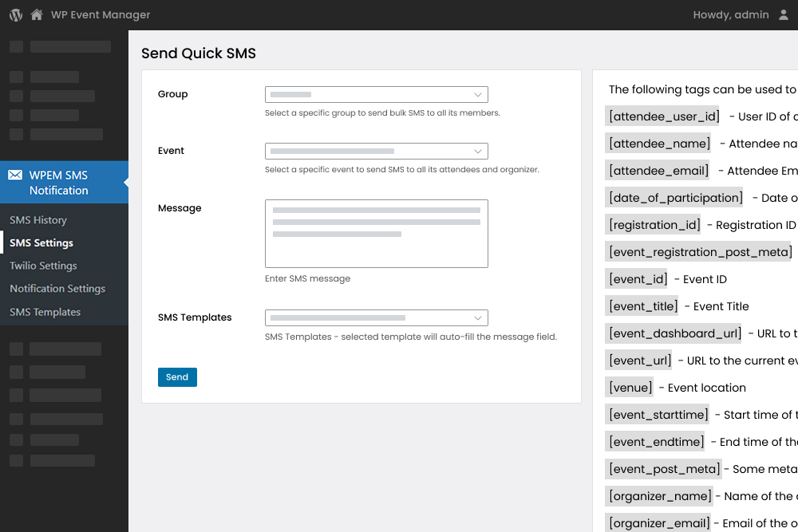Select the [event_url] tag
Screen dimensions: 798x532
(639, 360)
